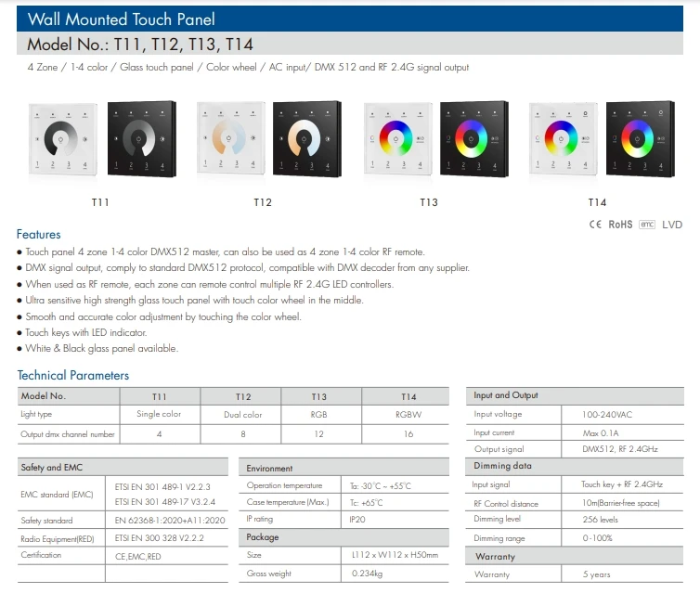Click 'ETSI EN 301 489-17 V3.2.4' value
This screenshot has height=606, width=700.
pos(164,502)
